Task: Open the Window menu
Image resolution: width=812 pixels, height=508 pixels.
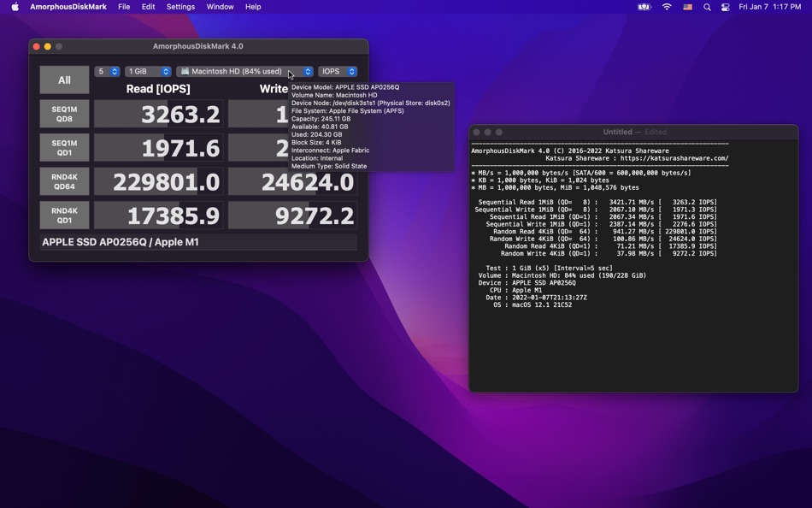Action: [x=220, y=7]
